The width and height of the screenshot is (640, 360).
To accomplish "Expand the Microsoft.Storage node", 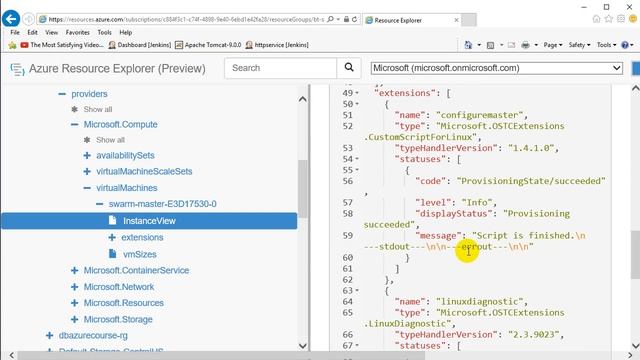I will pos(74,320).
